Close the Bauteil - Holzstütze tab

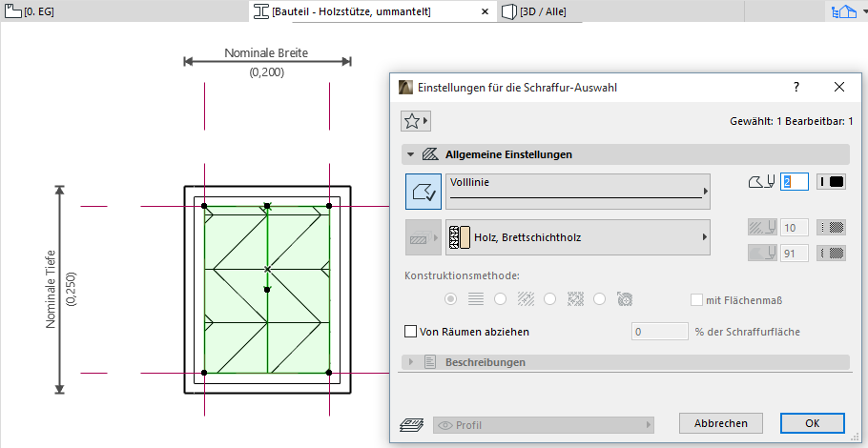[x=485, y=11]
